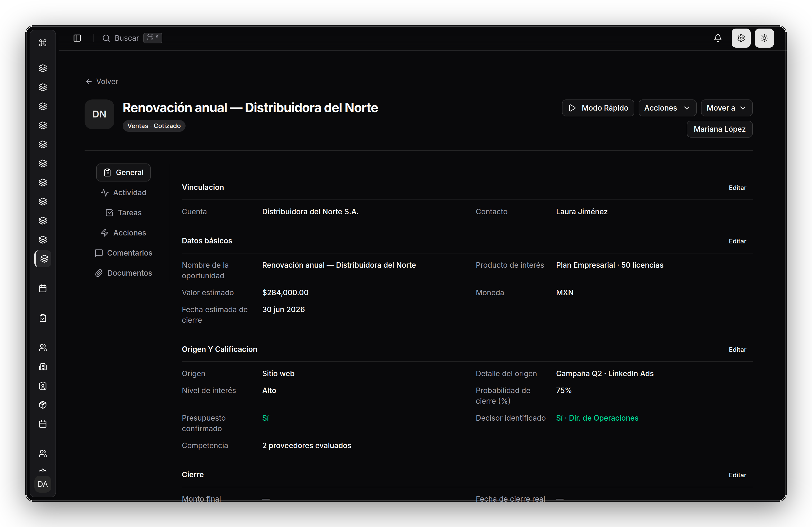Open the box package icon in sidebar
The height and width of the screenshot is (527, 812).
[43, 405]
